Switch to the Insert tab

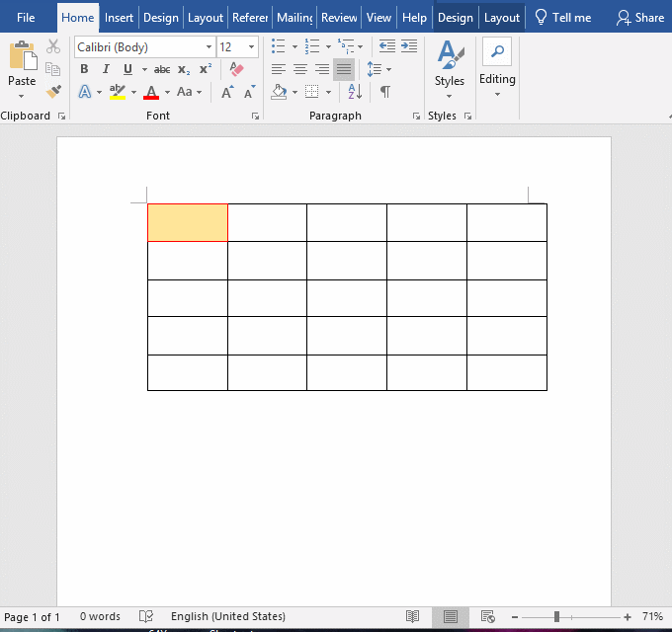[119, 18]
